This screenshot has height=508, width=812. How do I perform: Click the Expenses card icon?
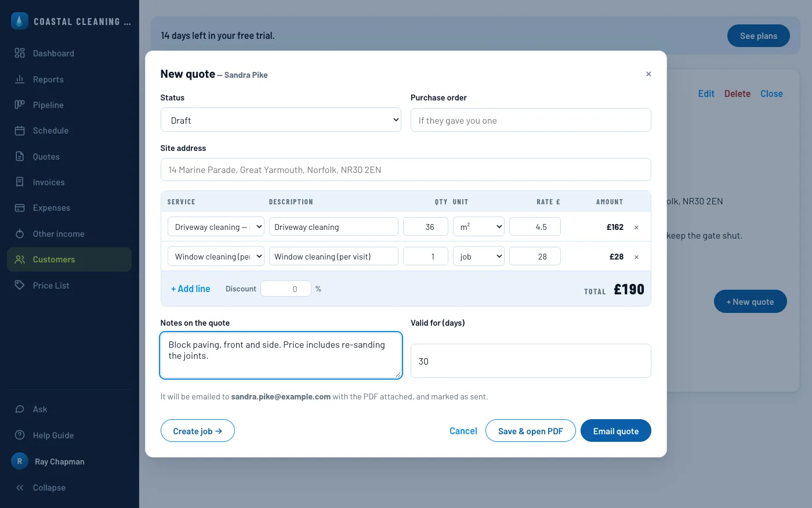coord(20,208)
